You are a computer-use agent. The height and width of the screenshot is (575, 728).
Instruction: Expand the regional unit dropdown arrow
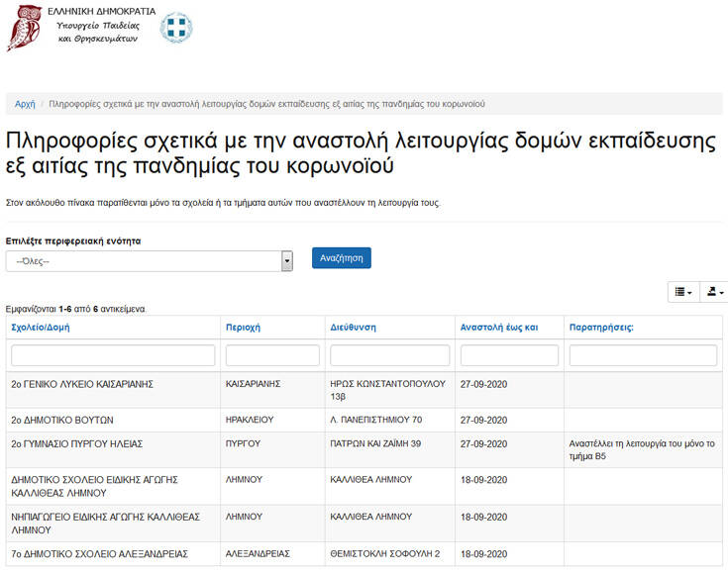point(287,261)
